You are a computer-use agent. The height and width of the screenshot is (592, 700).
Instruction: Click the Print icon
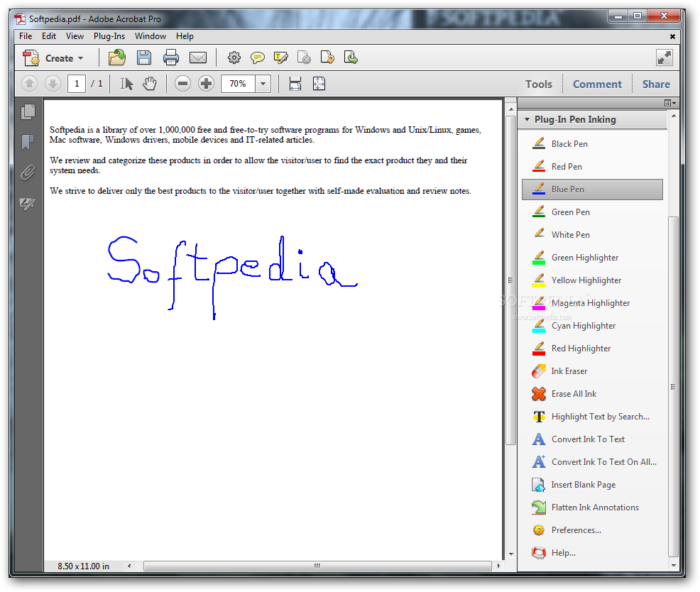(x=171, y=57)
